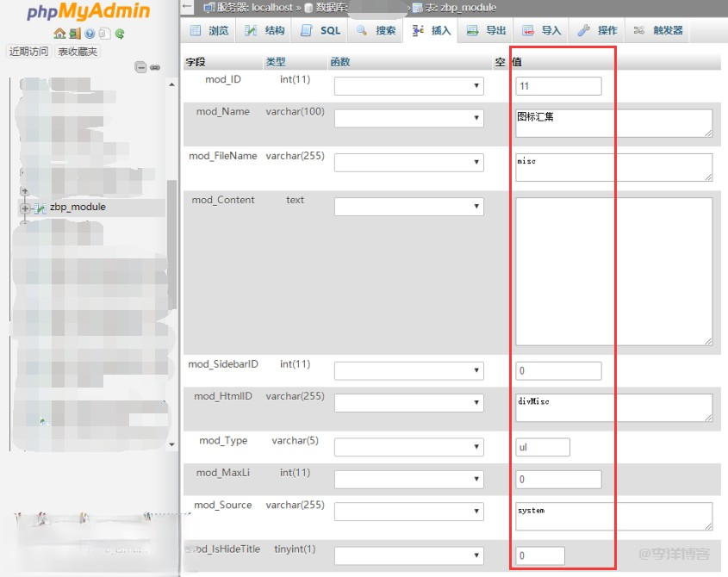Switch to the SQL tab
Image resolution: width=728 pixels, height=577 pixels.
[x=319, y=30]
